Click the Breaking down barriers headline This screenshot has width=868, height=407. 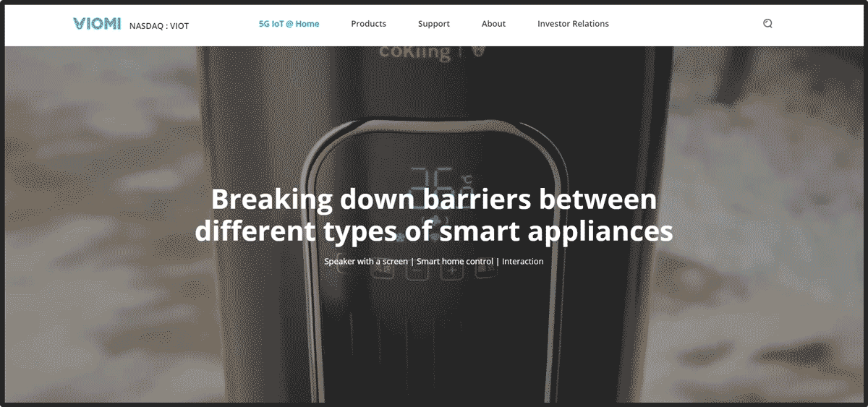(x=434, y=215)
